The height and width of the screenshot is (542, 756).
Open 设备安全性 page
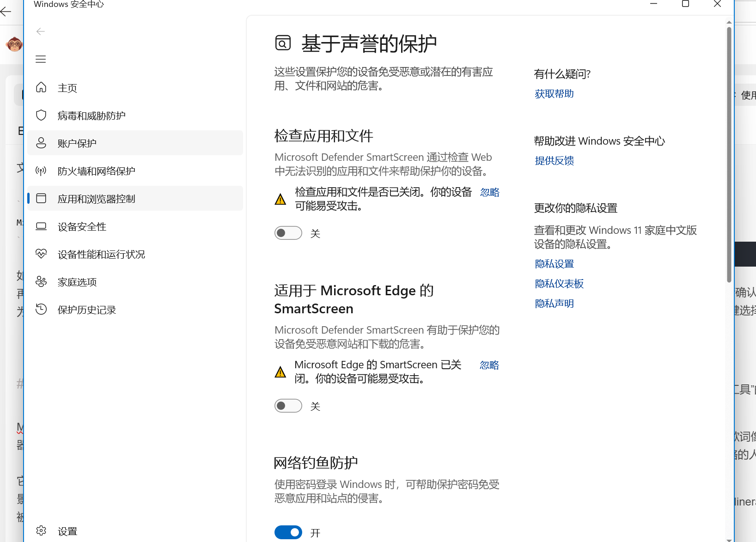(x=135, y=226)
